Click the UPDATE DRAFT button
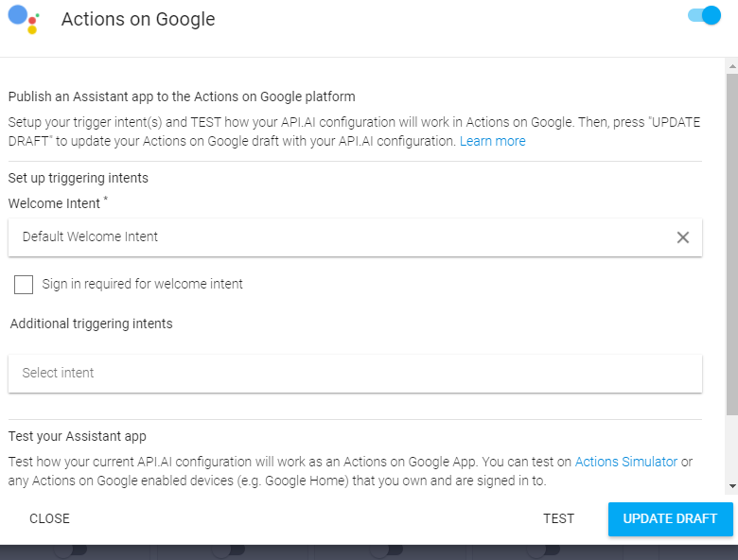The width and height of the screenshot is (738, 560). click(670, 518)
